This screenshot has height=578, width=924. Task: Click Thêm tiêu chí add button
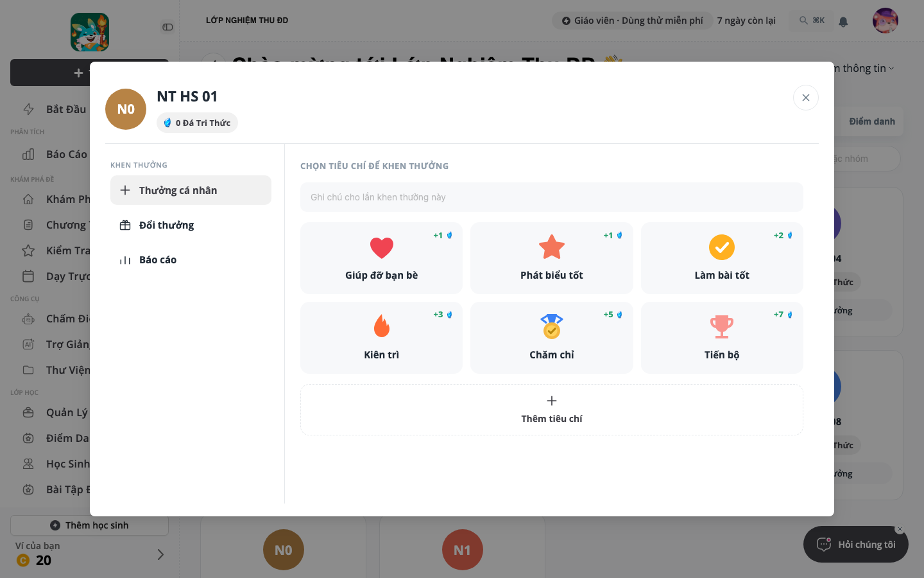[x=551, y=410]
